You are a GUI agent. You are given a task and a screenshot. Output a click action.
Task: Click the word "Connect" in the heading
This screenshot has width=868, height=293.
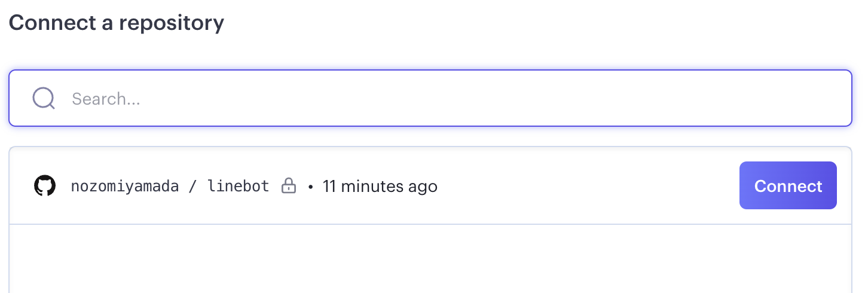47,23
